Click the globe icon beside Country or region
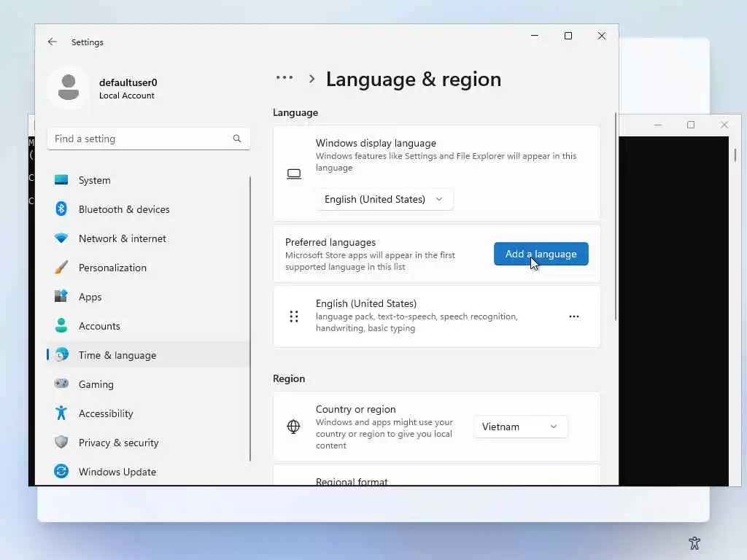Image resolution: width=747 pixels, height=560 pixels. (x=293, y=426)
